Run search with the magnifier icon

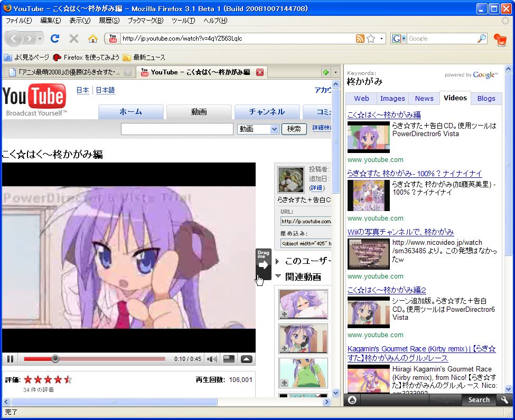(482, 39)
